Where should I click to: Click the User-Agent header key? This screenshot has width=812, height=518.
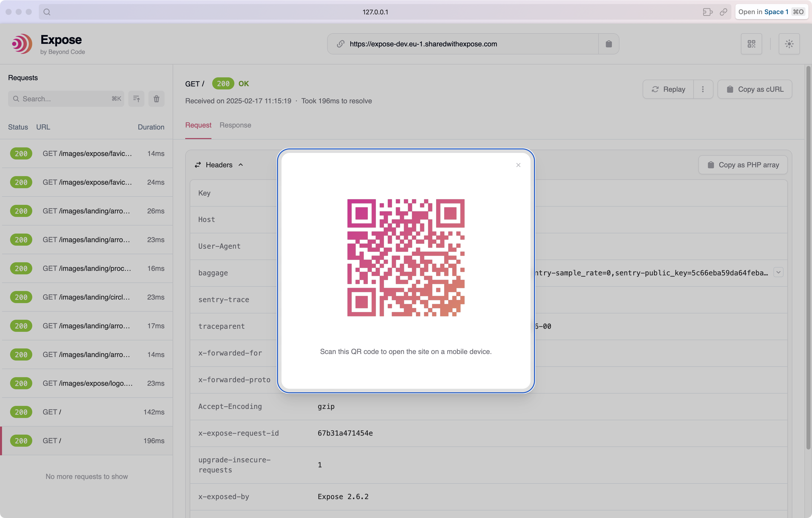219,246
